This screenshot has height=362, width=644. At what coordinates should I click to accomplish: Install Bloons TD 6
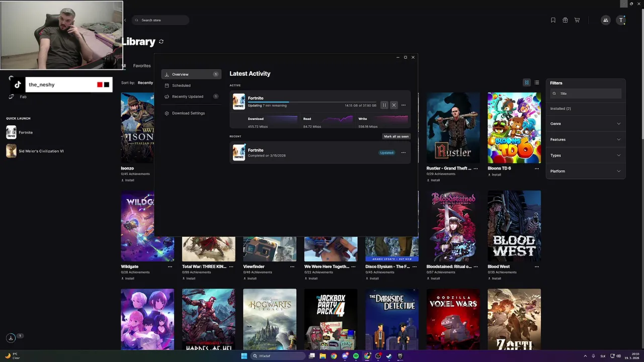[x=494, y=174]
